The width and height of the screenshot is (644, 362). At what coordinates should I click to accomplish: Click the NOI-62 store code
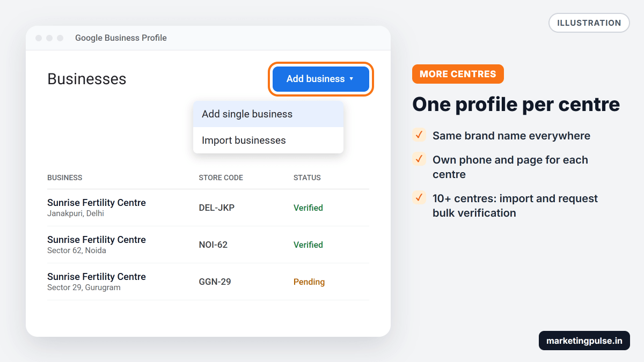coord(213,245)
